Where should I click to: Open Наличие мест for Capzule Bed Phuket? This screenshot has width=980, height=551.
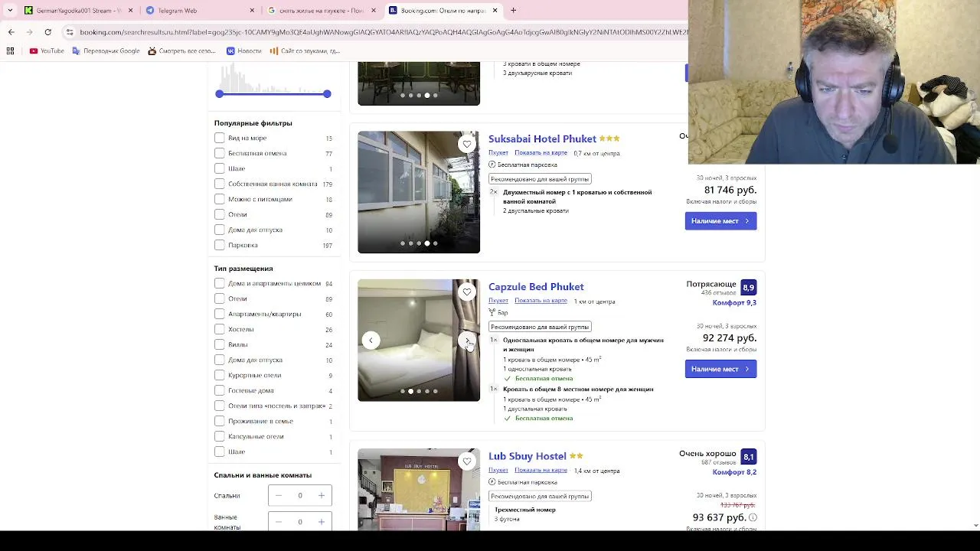[x=720, y=369]
